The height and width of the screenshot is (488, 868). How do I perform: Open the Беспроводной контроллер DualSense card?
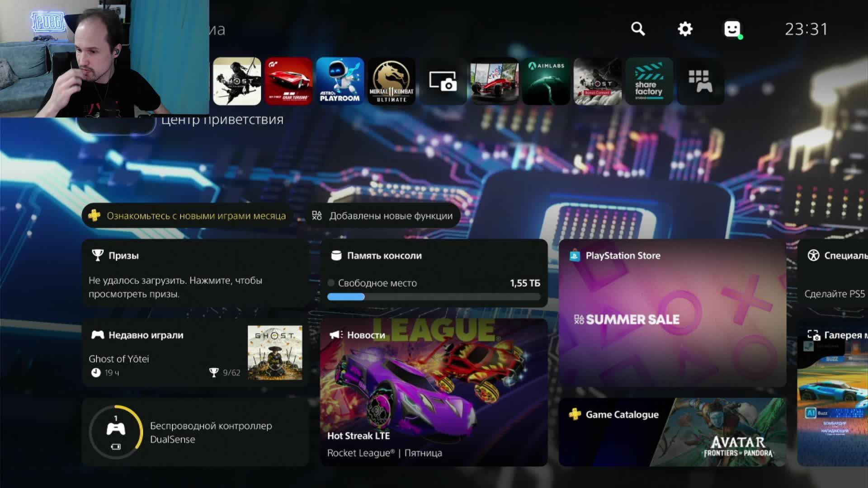[x=195, y=432]
